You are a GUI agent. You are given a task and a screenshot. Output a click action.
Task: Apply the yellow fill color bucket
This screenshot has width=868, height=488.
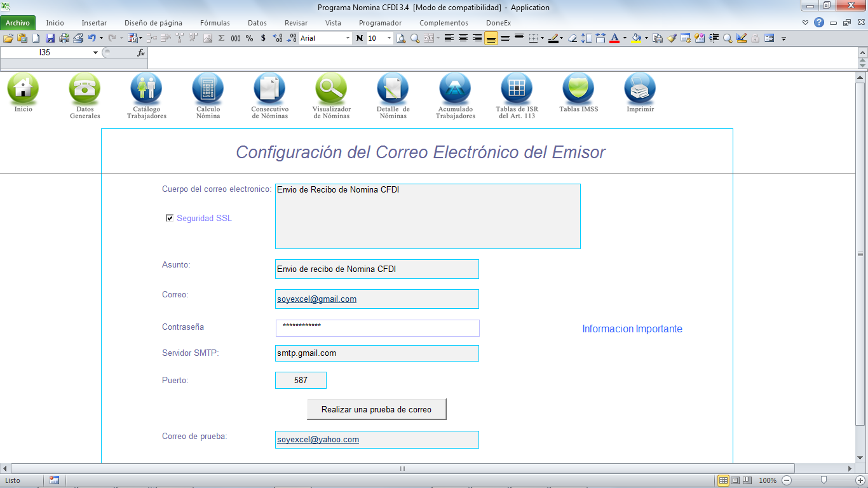[636, 38]
